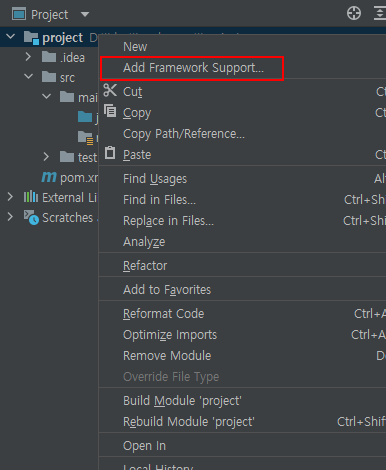Expand the .idea folder
386x470 pixels.
pos(28,57)
